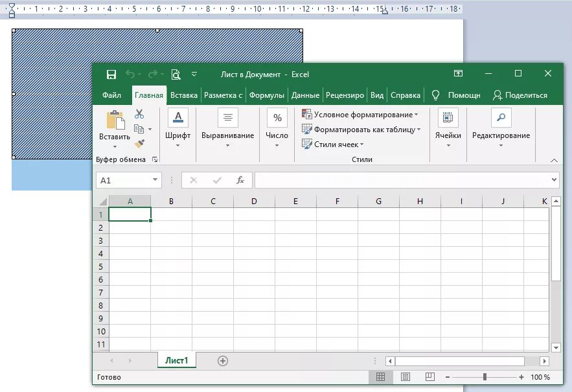Click the Cut scissors icon
The height and width of the screenshot is (392, 572).
139,114
